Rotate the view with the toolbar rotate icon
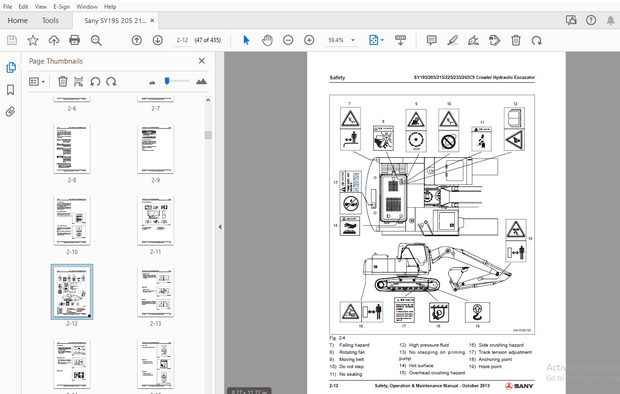This screenshot has width=620, height=394. [537, 40]
